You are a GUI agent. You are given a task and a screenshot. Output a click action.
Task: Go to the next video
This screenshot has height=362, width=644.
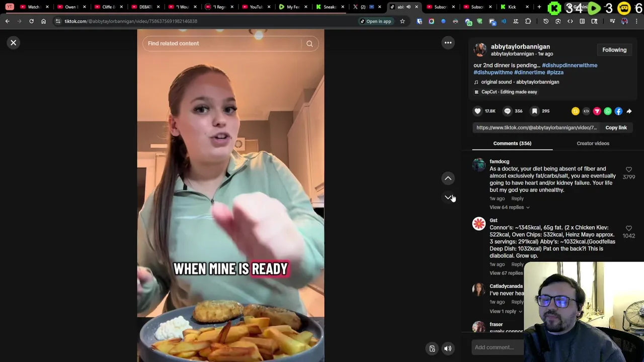pyautogui.click(x=448, y=198)
